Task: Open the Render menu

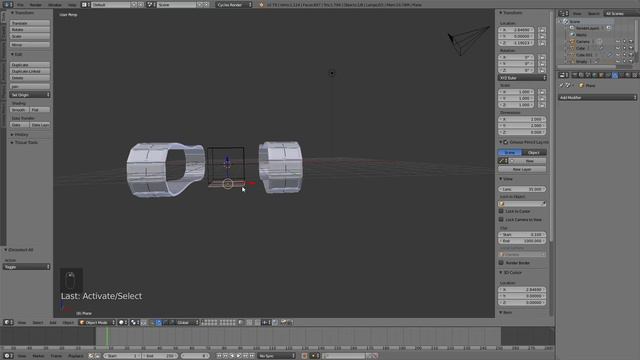Action: (36, 5)
